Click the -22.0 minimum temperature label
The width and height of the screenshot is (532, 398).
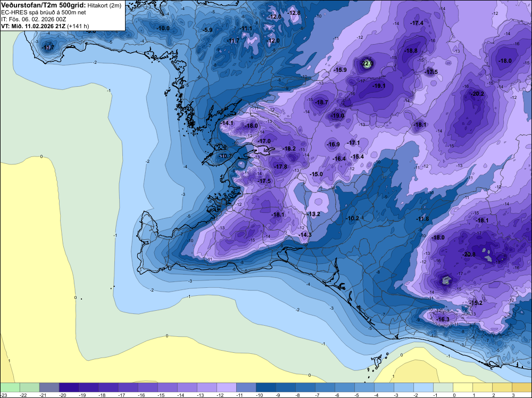pos(368,63)
